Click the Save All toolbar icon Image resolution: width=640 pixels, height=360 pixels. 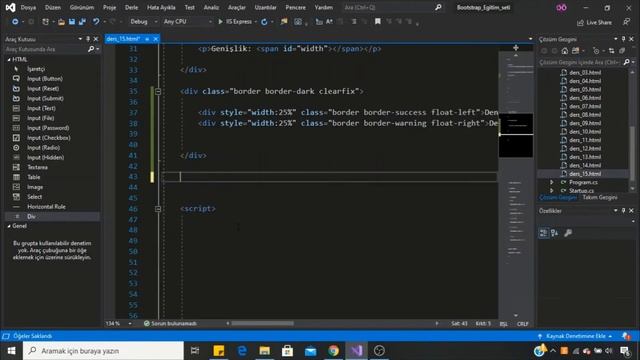tap(82, 22)
